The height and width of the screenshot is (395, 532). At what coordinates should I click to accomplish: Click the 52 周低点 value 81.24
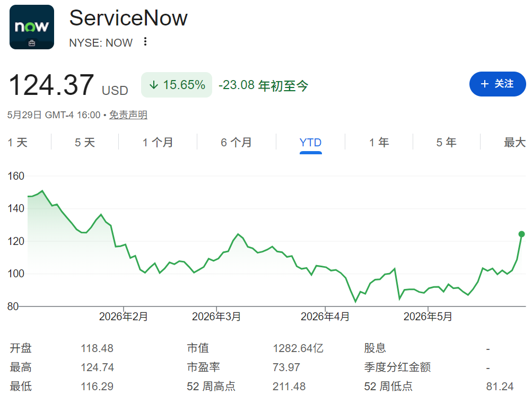(500, 386)
